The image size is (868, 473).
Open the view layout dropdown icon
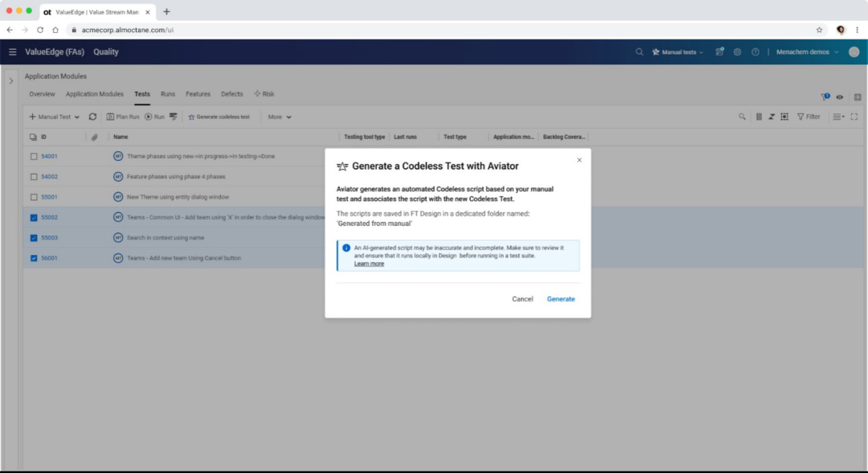point(838,117)
